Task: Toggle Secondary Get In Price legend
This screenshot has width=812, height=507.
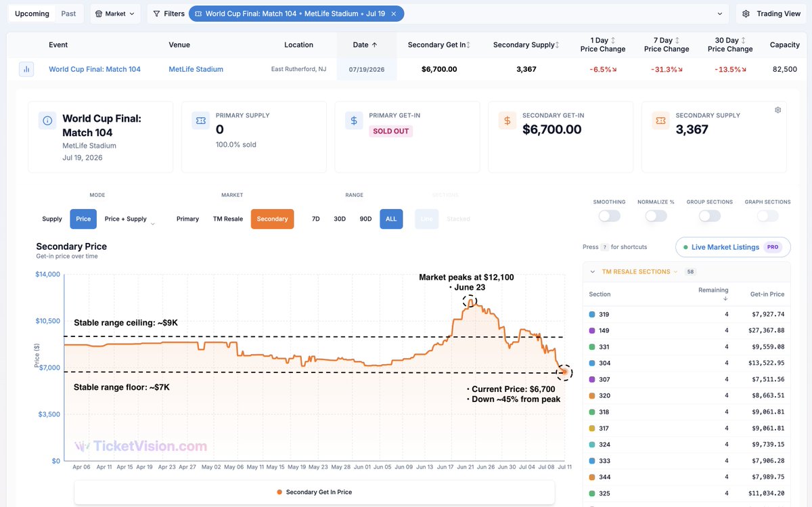Action: point(314,492)
